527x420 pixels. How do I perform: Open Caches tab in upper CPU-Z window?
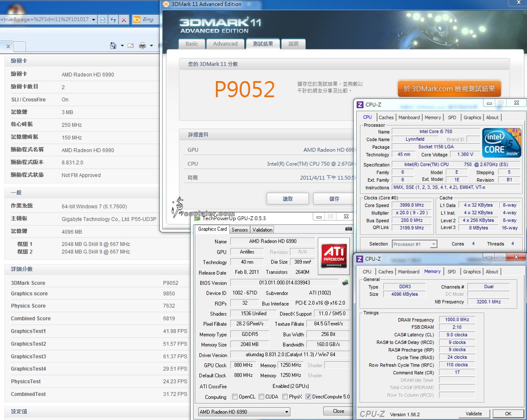[x=386, y=117]
